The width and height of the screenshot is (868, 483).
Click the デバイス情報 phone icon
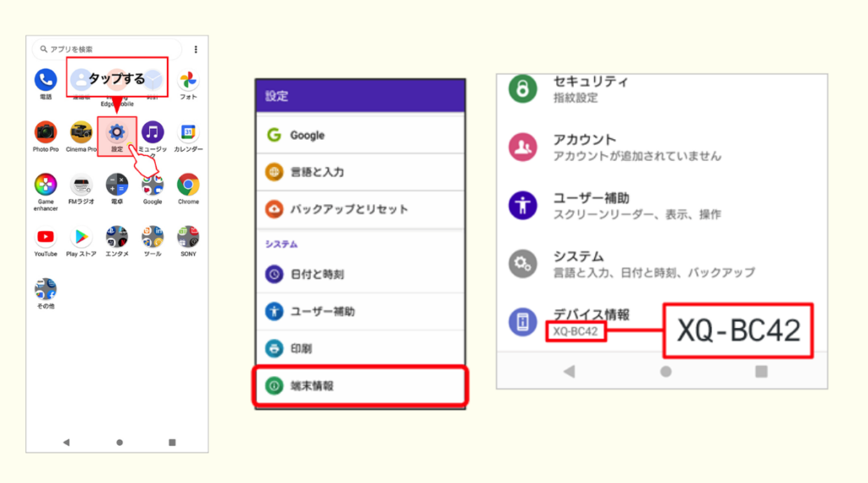click(x=522, y=323)
